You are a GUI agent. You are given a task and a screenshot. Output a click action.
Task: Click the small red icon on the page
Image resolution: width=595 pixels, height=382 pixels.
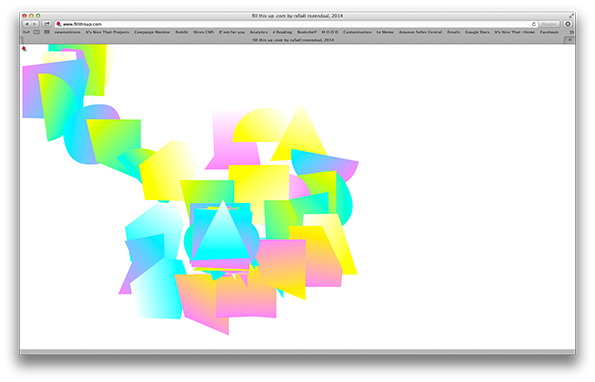click(24, 49)
